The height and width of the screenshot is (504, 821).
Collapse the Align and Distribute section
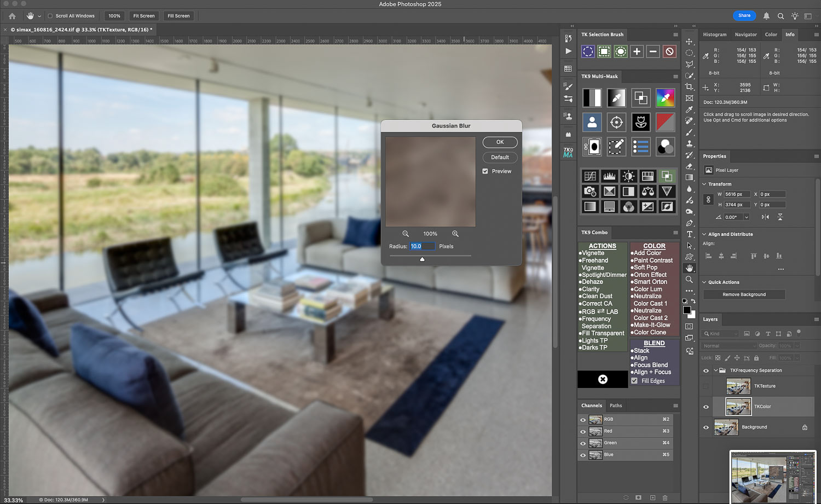tap(704, 234)
